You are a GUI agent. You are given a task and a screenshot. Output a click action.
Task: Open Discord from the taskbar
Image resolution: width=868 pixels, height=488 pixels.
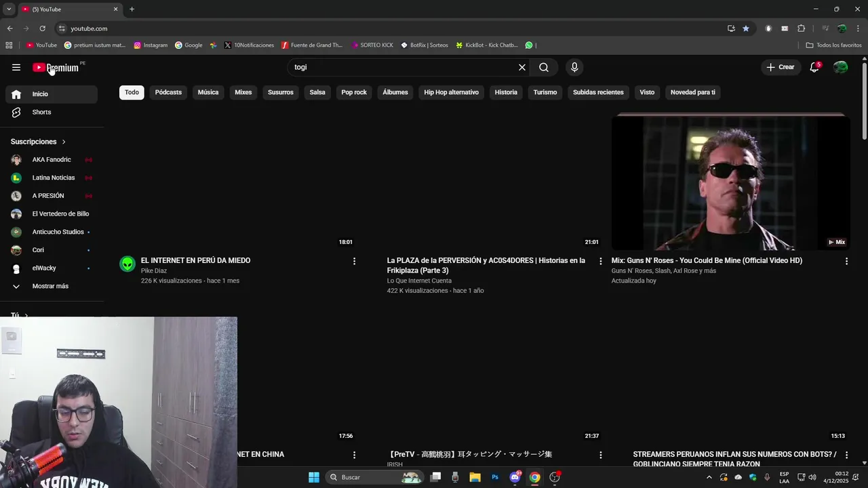coord(515,477)
